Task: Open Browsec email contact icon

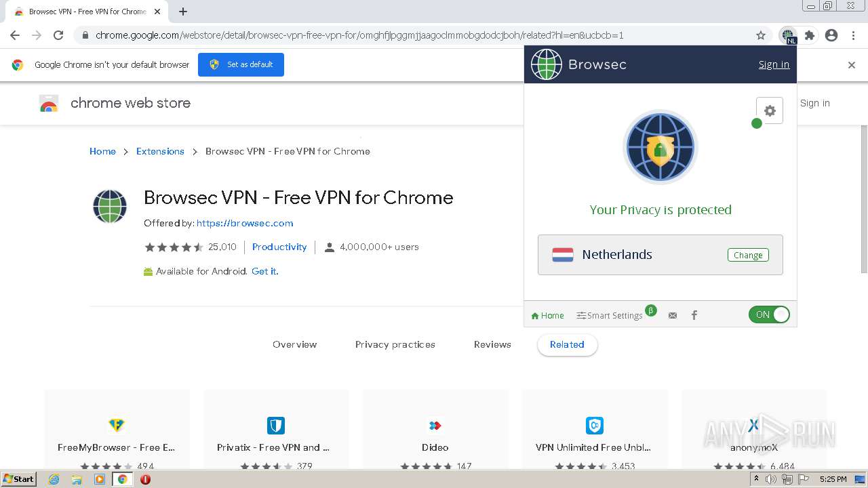Action: [x=673, y=315]
